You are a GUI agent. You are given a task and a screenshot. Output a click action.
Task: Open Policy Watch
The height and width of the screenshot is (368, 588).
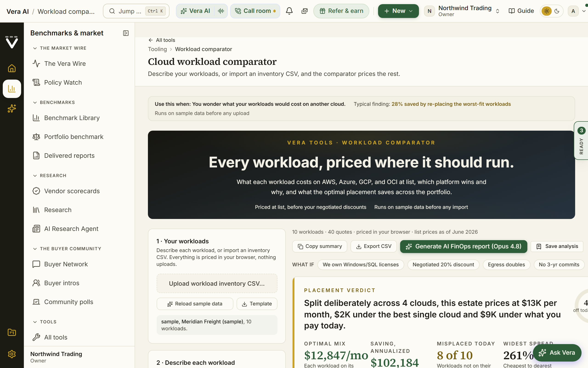(79, 83)
